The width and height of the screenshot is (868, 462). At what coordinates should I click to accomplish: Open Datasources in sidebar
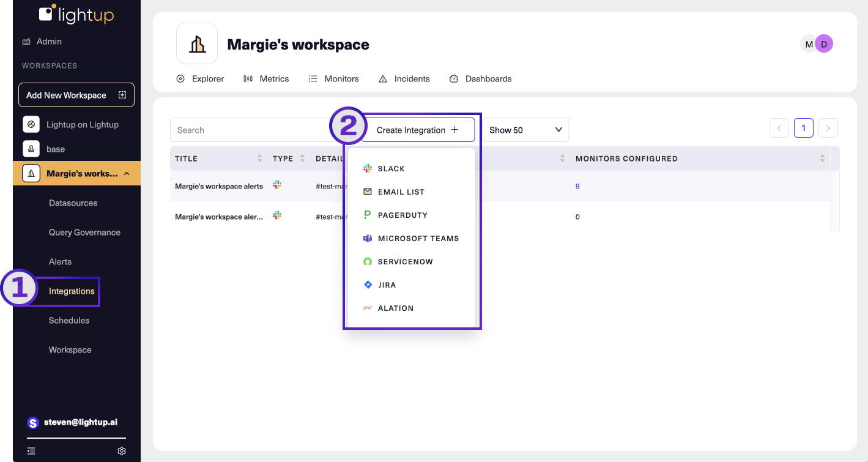point(73,203)
